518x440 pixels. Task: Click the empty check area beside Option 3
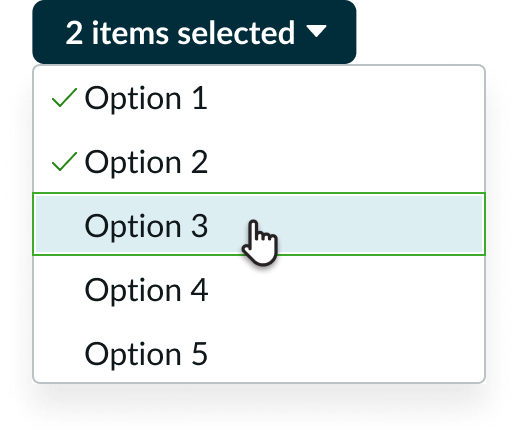tap(64, 226)
